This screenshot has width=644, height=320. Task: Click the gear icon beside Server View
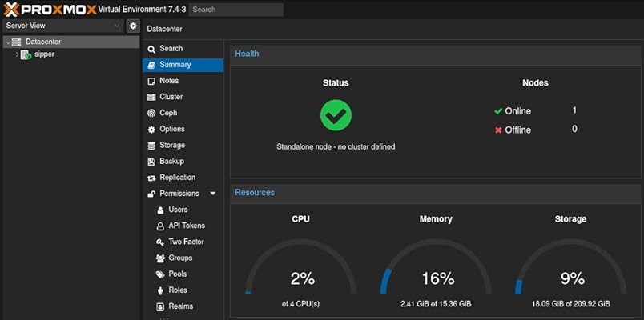pos(133,26)
